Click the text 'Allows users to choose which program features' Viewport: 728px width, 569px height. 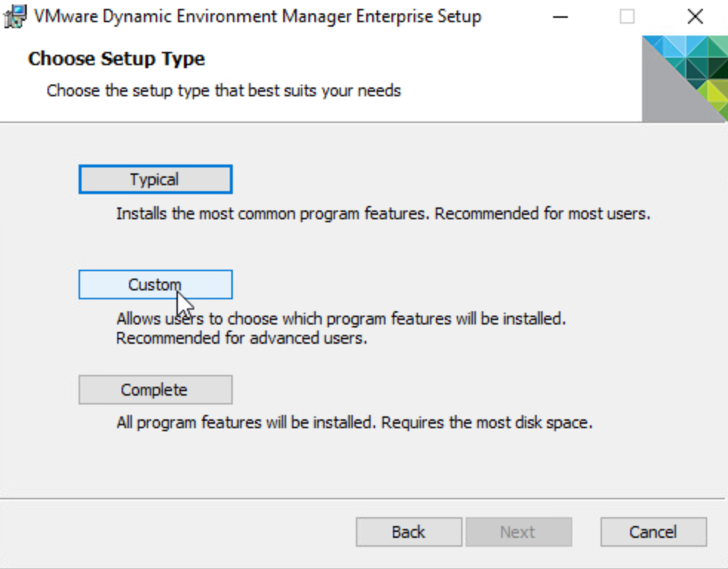[x=341, y=319]
